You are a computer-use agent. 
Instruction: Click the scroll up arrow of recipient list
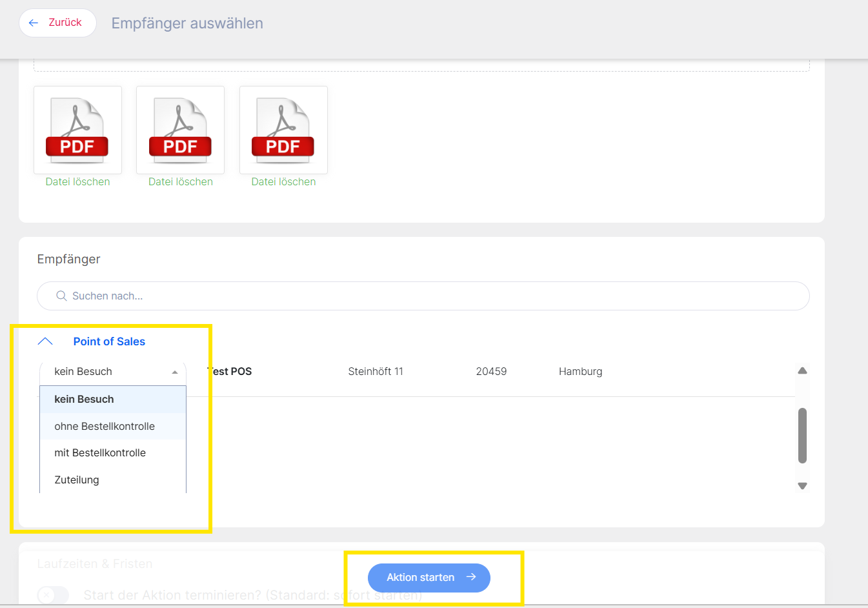coord(802,370)
